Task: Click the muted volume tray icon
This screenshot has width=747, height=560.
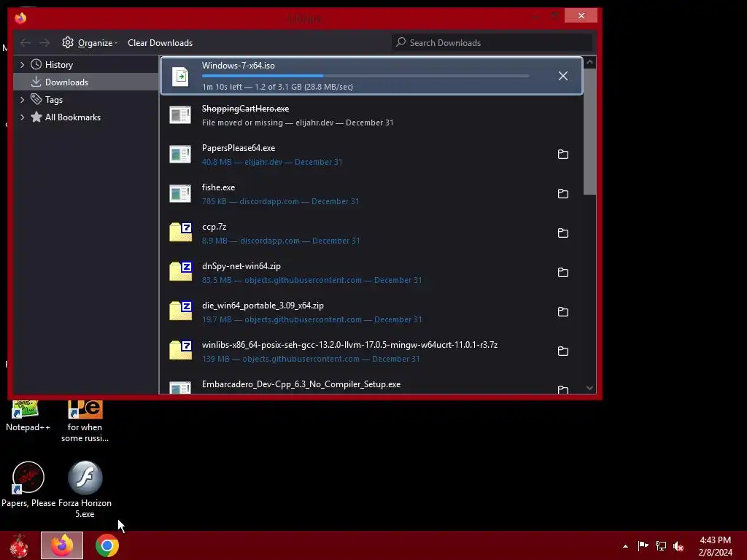Action: (x=678, y=546)
